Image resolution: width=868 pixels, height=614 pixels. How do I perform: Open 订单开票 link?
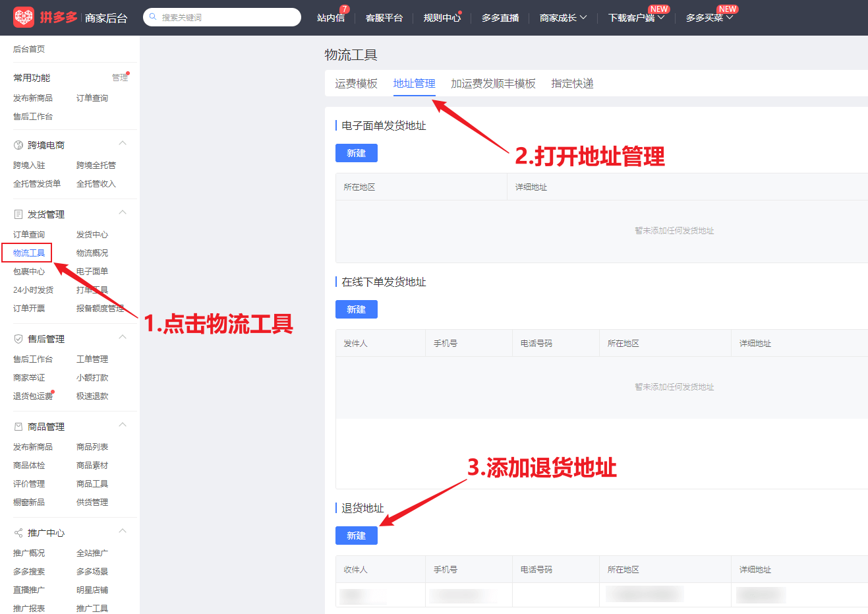[x=29, y=309]
